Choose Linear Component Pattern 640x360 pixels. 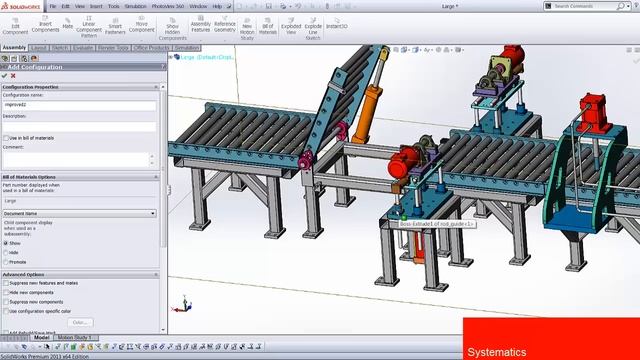(x=89, y=27)
